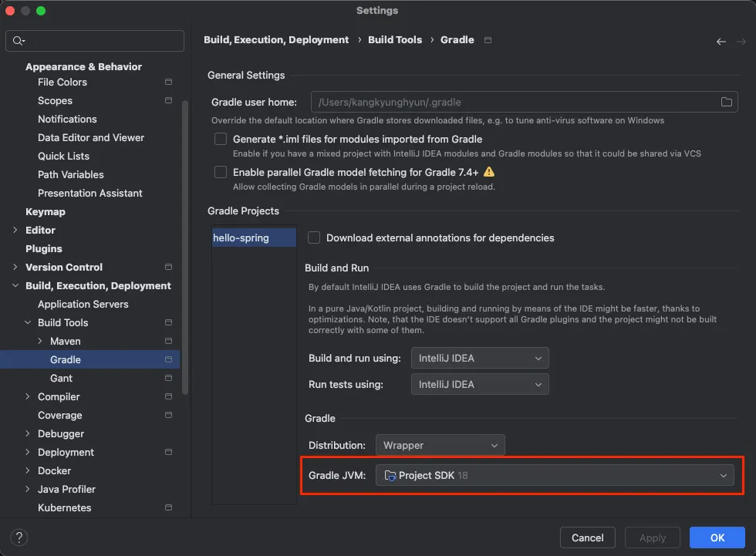This screenshot has height=556, width=756.
Task: Click project-level icon on Compiler row
Action: pos(168,396)
